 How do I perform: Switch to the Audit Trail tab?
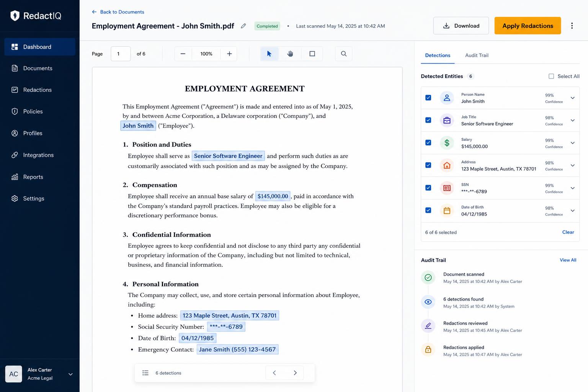pyautogui.click(x=477, y=56)
